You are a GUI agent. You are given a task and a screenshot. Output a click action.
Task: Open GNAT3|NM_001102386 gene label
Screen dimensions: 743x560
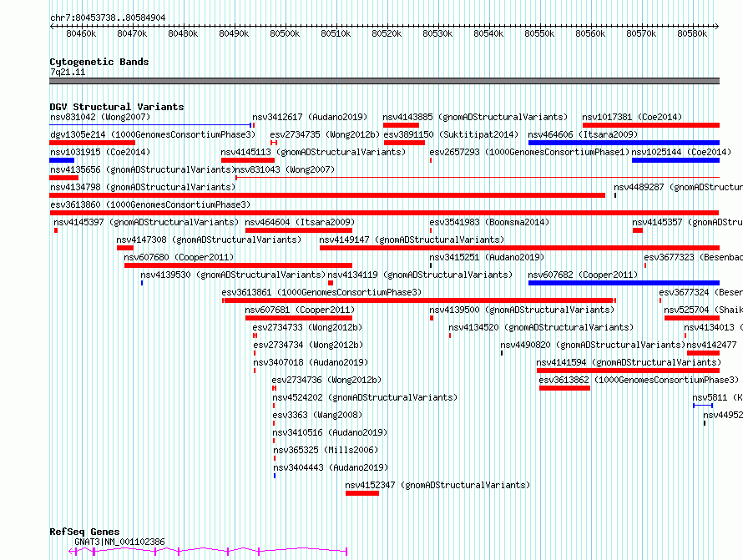pos(120,542)
